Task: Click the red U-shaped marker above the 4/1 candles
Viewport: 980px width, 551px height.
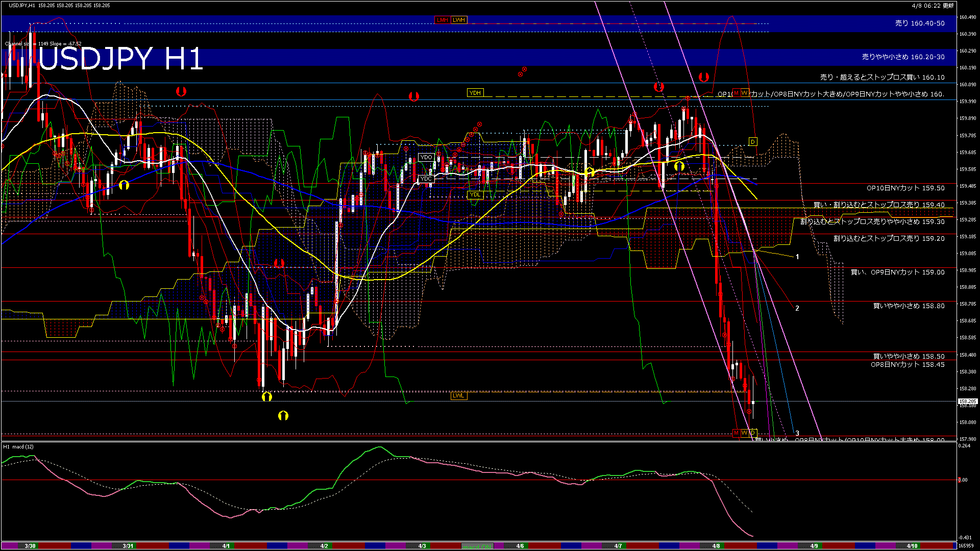Action: 181,92
